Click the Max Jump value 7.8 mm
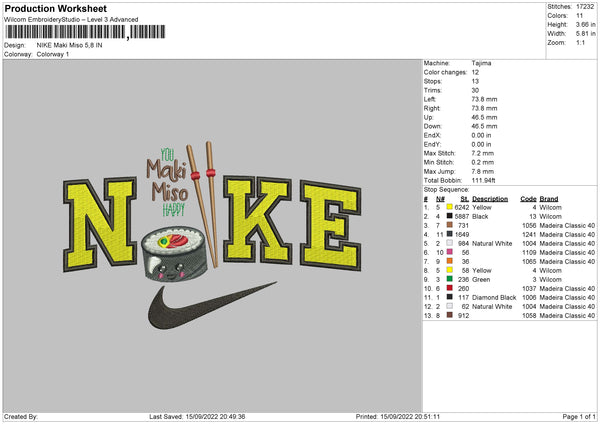Screen dimensions: 600x424 (x=483, y=171)
